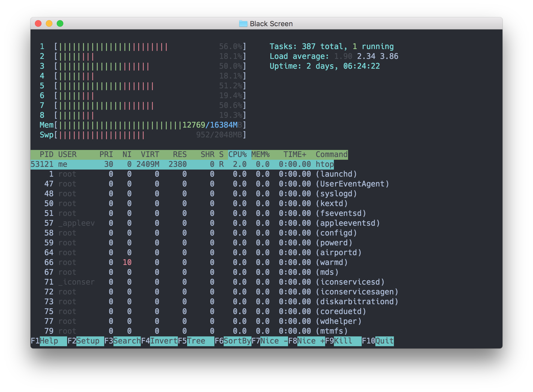Sort by MEM% column header
This screenshot has width=533, height=392.
[x=260, y=155]
